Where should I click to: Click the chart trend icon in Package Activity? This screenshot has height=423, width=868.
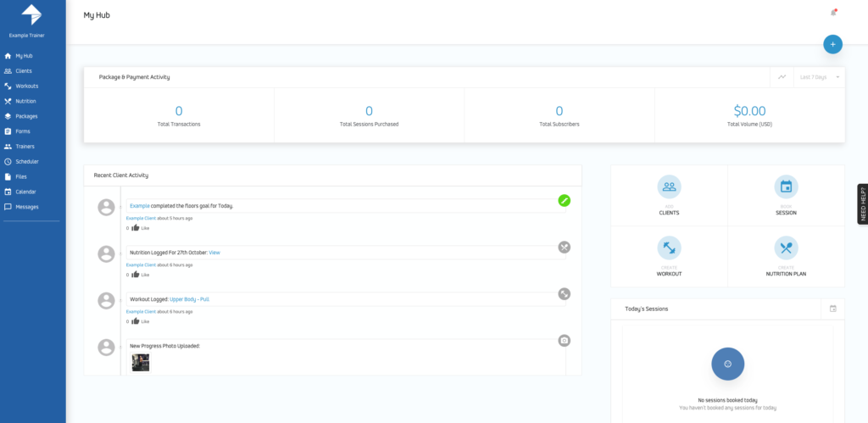pos(782,77)
